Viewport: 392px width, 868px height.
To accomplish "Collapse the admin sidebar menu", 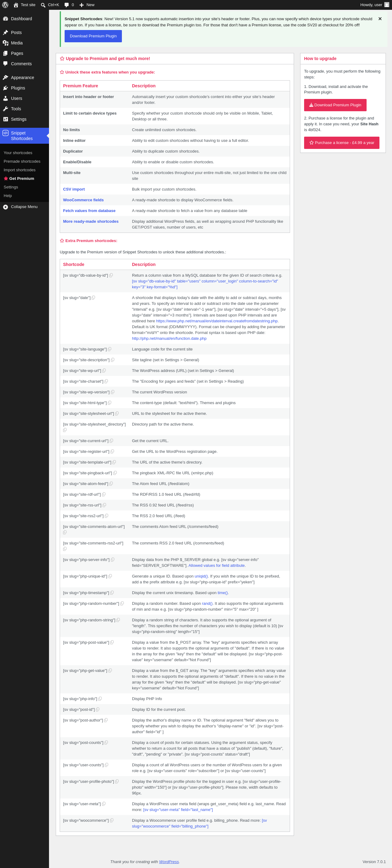I will [x=24, y=207].
